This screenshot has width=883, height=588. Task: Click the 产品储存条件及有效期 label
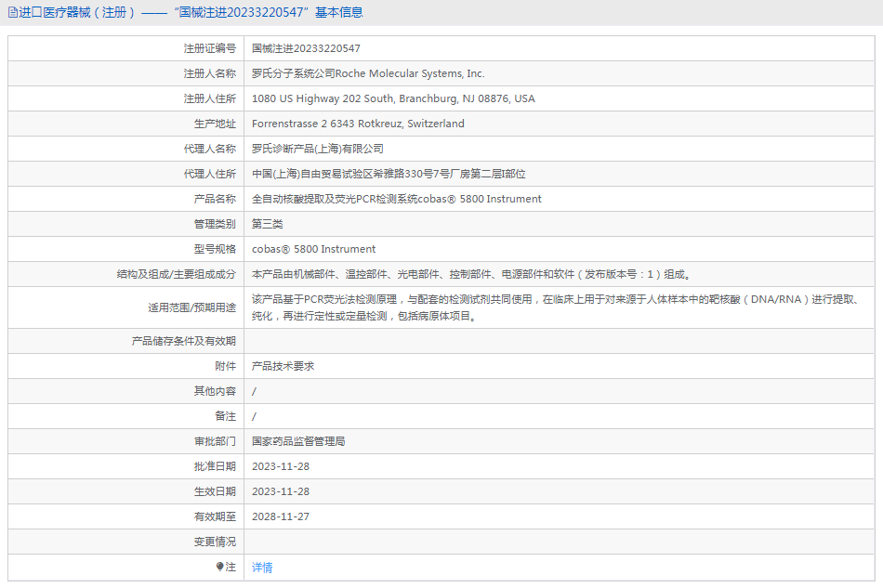184,341
